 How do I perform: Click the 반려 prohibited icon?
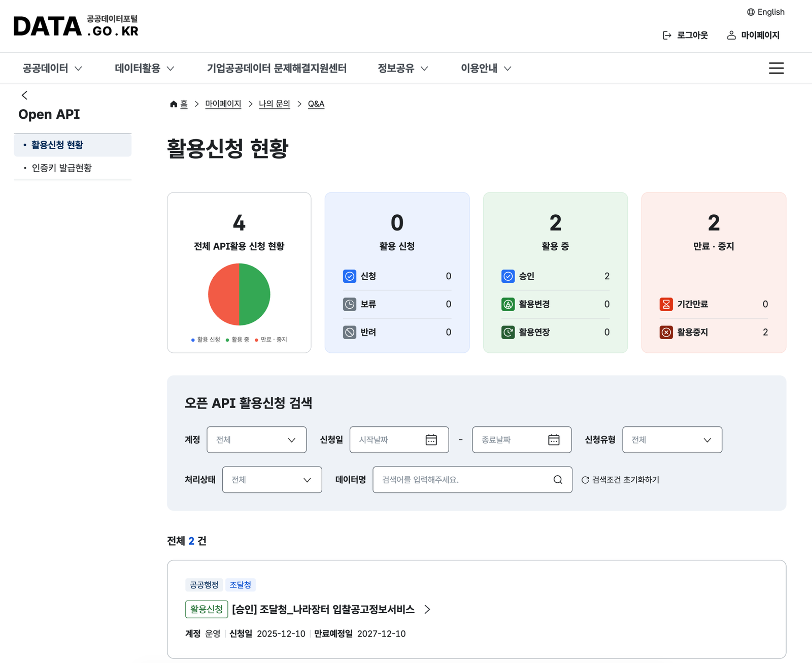[350, 332]
